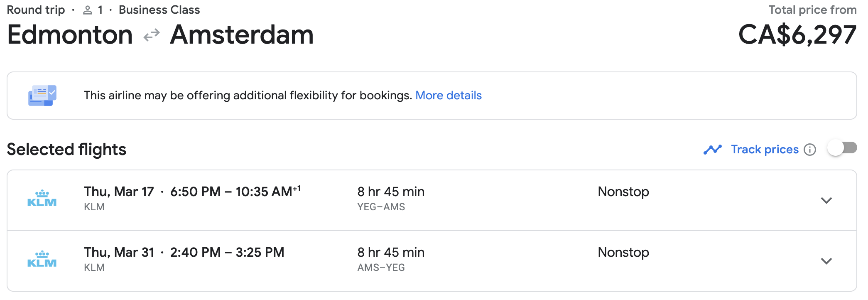Click the Round trip label
868x300 pixels.
point(36,10)
